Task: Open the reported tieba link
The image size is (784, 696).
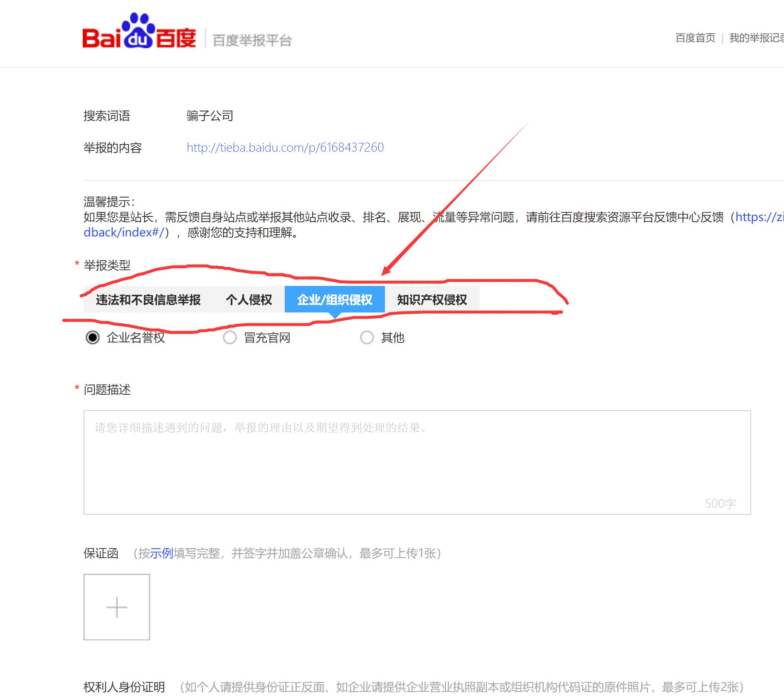Action: coord(285,147)
